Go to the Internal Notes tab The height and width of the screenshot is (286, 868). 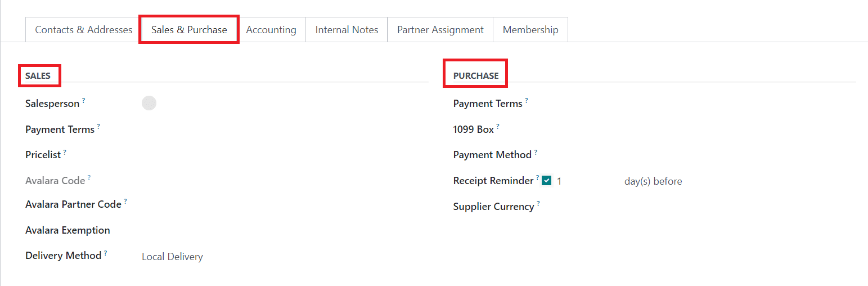click(347, 30)
